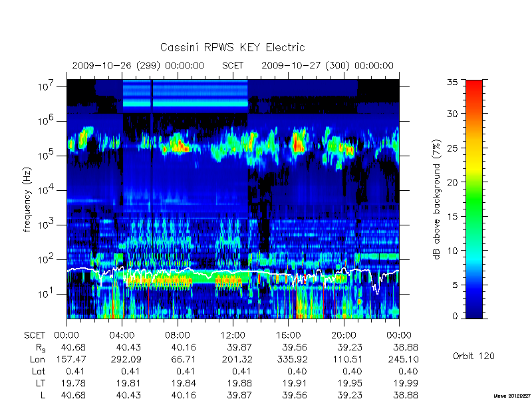
Task: Click the colorbar tick value 35
Action: [x=452, y=82]
